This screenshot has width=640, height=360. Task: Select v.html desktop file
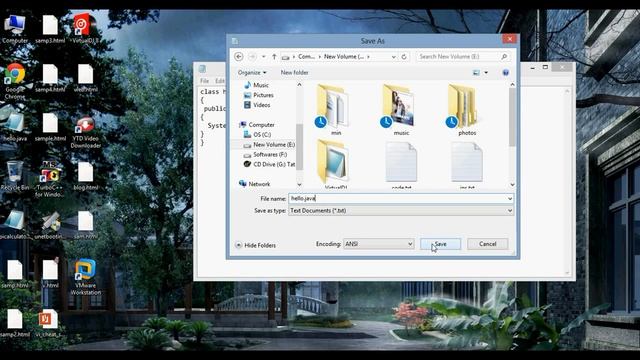coord(50,273)
